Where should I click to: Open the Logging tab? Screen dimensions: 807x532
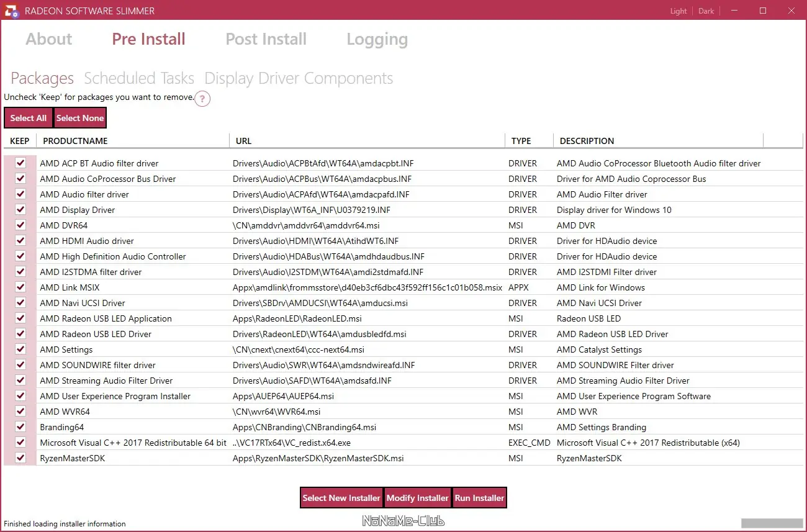click(x=377, y=40)
